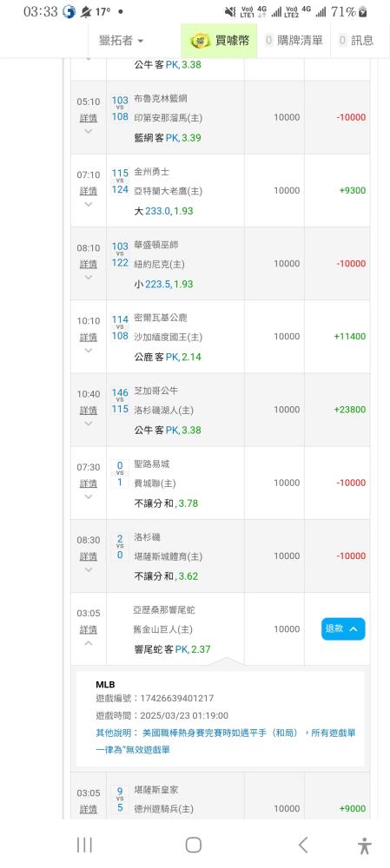Open the 獵拓者 dropdown menu
Viewport: 390px width, 868px height.
coord(122,41)
